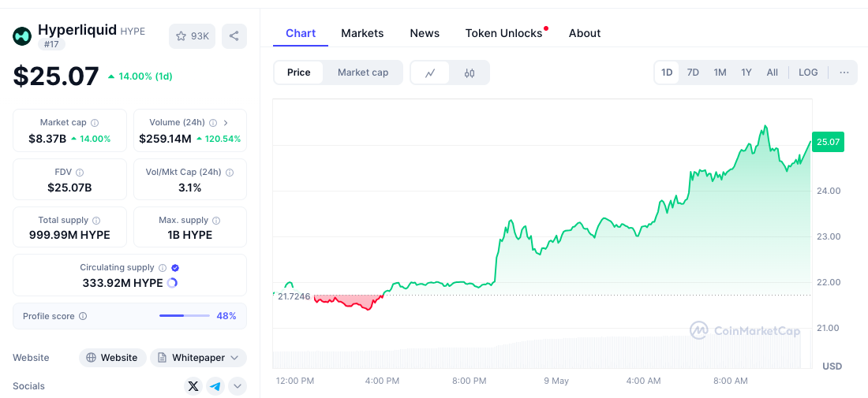Click the Profile score info icon

click(x=83, y=316)
